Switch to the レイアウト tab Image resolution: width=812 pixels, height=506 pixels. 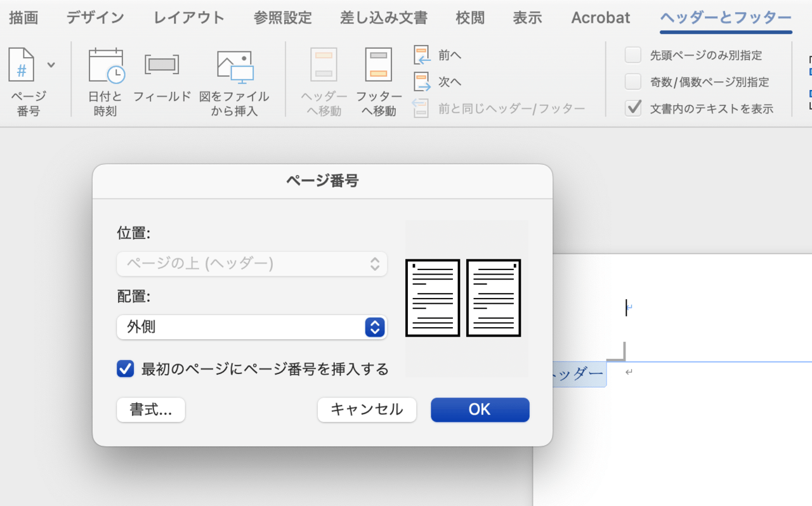pyautogui.click(x=189, y=18)
